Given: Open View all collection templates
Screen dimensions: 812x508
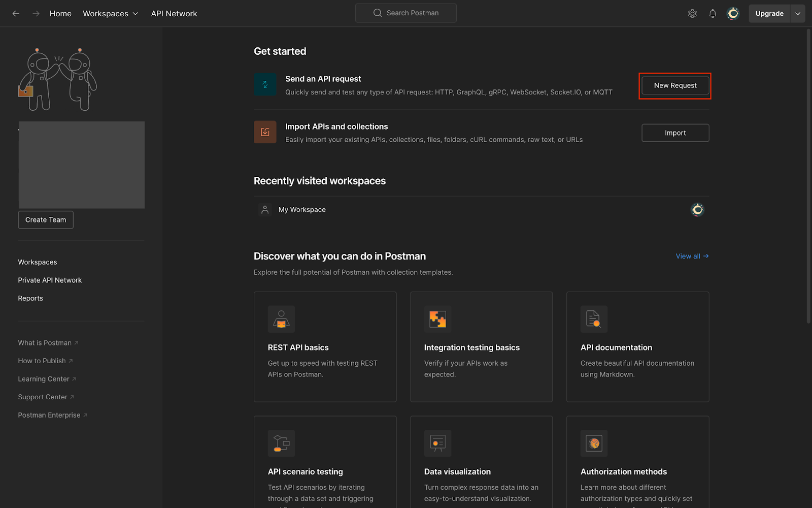Looking at the screenshot, I should pos(692,256).
